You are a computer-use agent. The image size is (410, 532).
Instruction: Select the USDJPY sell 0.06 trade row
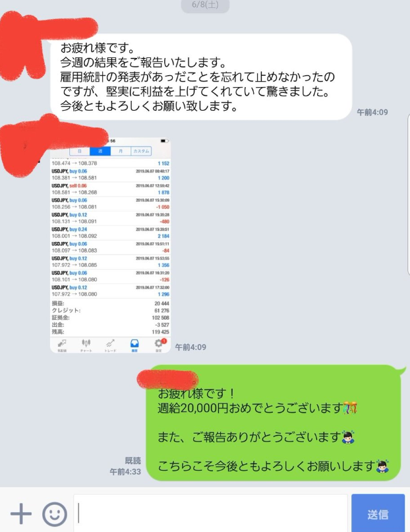pos(110,189)
